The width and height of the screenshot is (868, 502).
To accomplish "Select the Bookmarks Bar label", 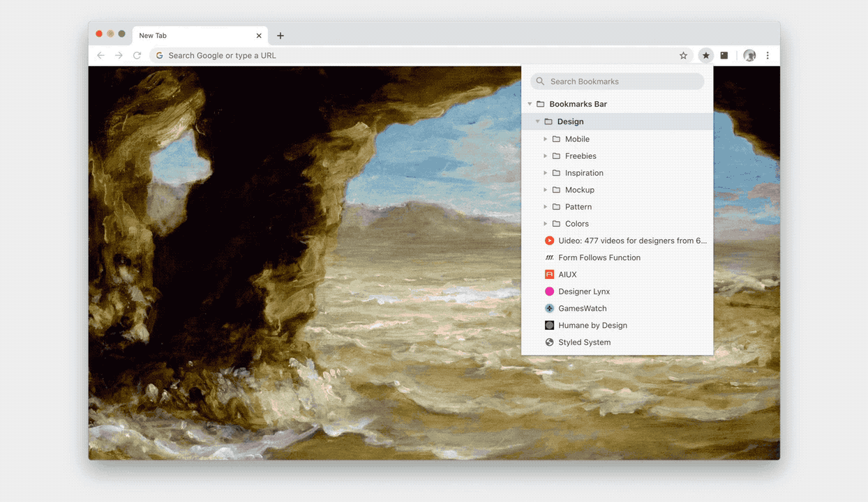I will click(x=578, y=104).
